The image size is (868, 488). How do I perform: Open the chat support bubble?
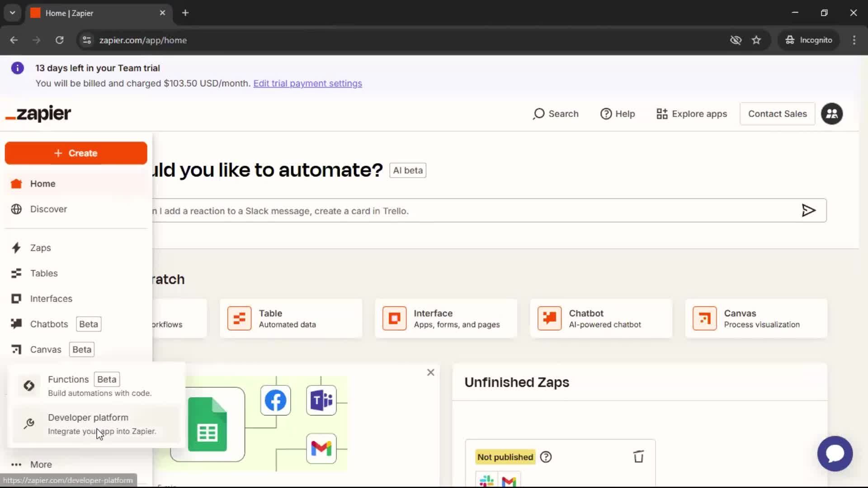(835, 454)
